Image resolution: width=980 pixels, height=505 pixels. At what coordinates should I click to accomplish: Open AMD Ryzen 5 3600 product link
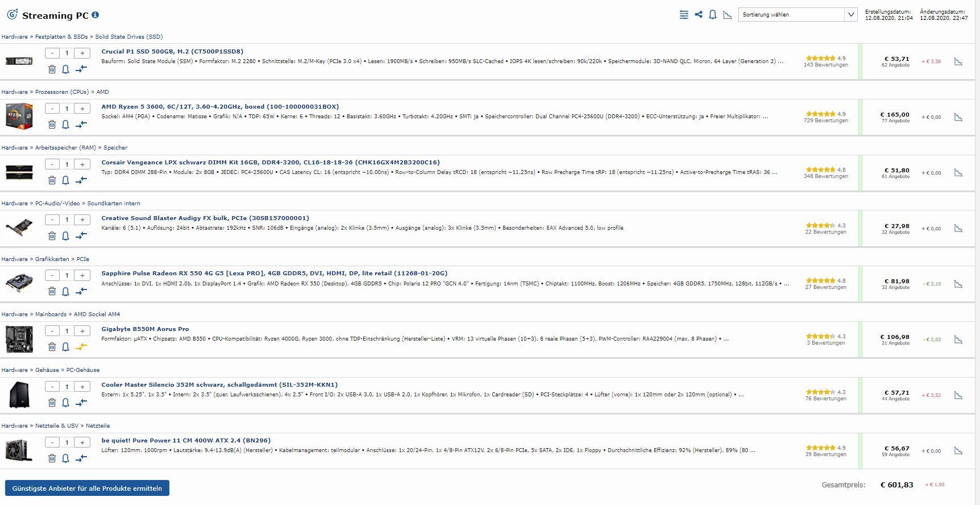tap(220, 106)
